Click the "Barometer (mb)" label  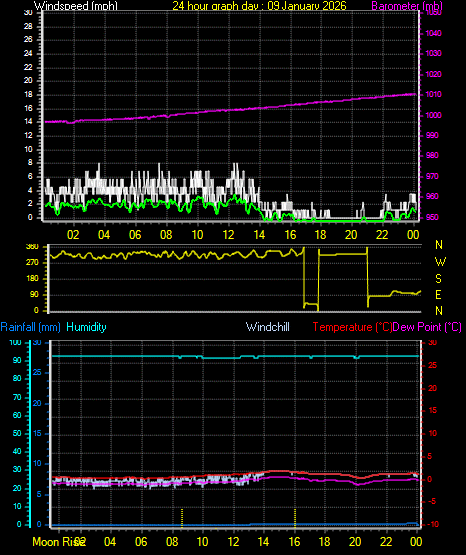(x=407, y=6)
